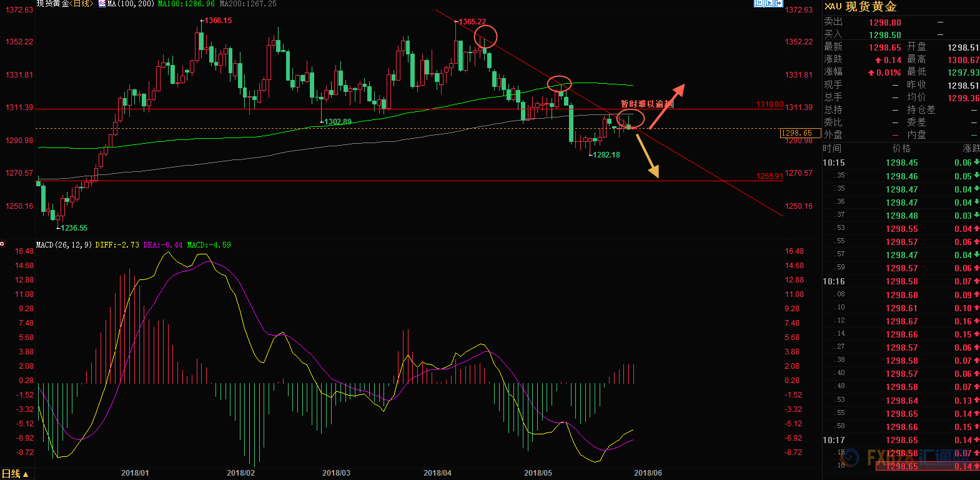980x480 pixels.
Task: Click the peak label 1365.22 on chart
Action: point(472,22)
